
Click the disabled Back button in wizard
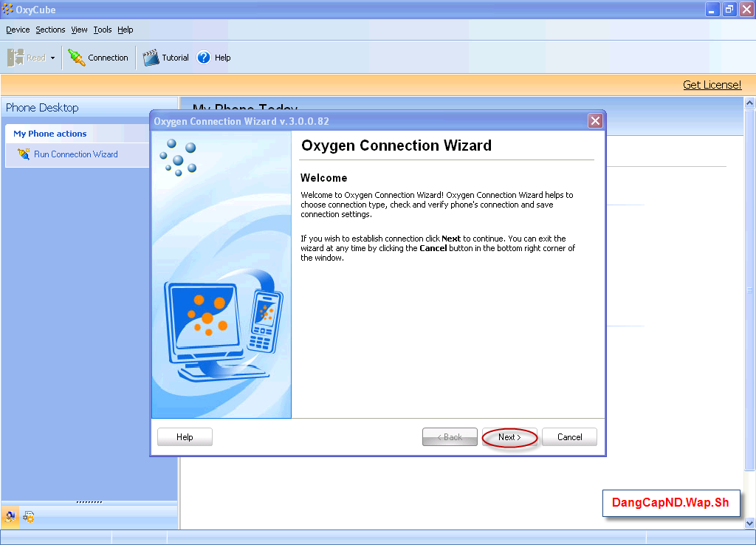(x=450, y=437)
